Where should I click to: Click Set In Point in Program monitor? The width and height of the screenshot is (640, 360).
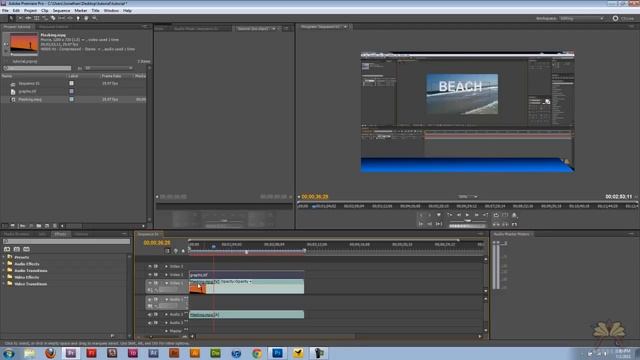(421, 215)
